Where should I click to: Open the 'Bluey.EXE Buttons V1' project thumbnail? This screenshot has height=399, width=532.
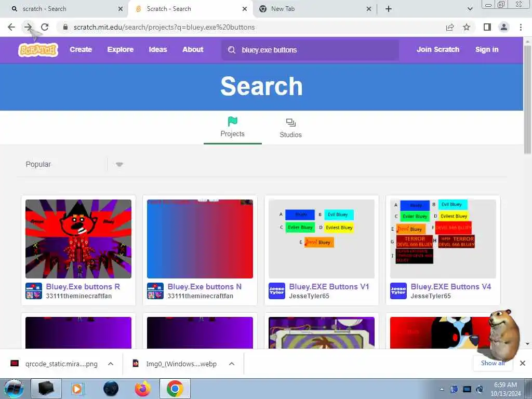pos(321,239)
